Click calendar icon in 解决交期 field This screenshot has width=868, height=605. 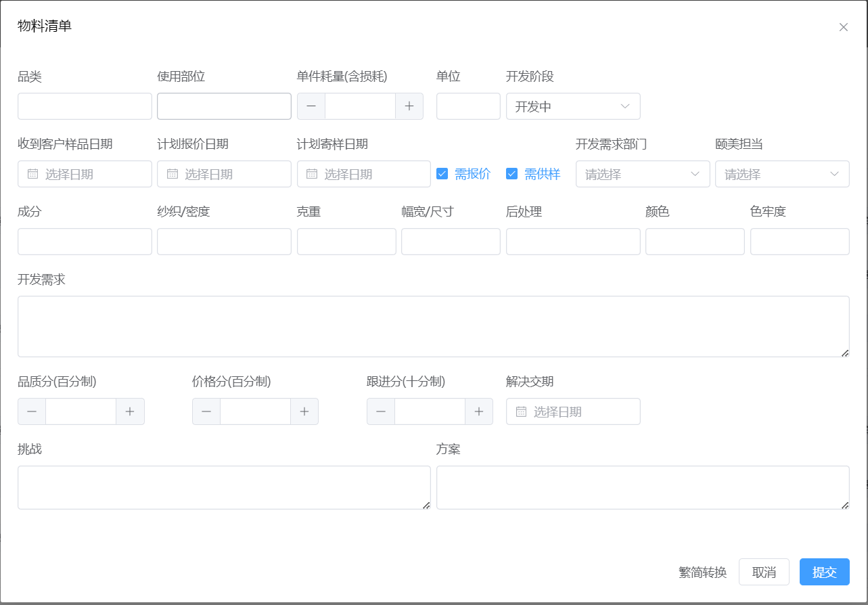(x=521, y=411)
